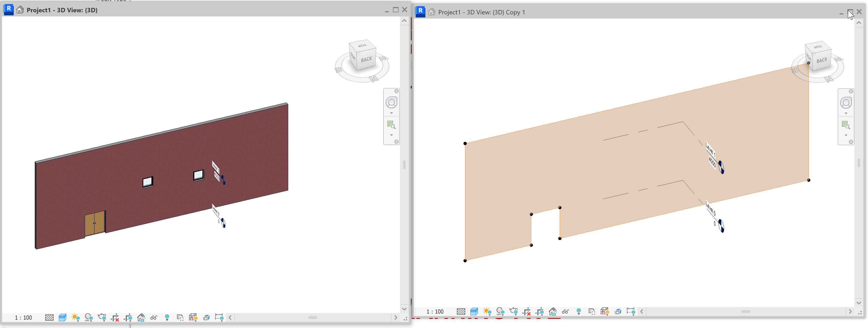The image size is (868, 328).
Task: Activate Project1 - 3D View: {3D} Copy 1 title
Action: (x=481, y=12)
